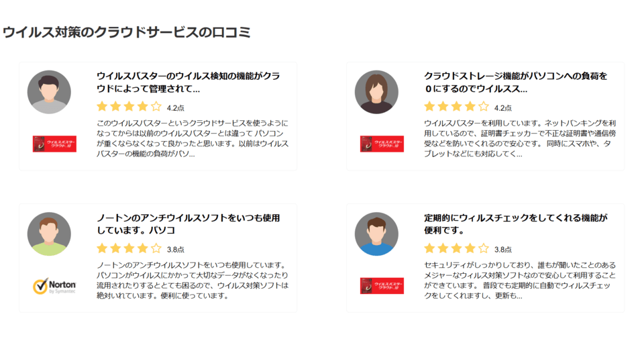Click the 4.2点 score on the ウイルス検知 review
The height and width of the screenshot is (341, 644).
pos(176,107)
